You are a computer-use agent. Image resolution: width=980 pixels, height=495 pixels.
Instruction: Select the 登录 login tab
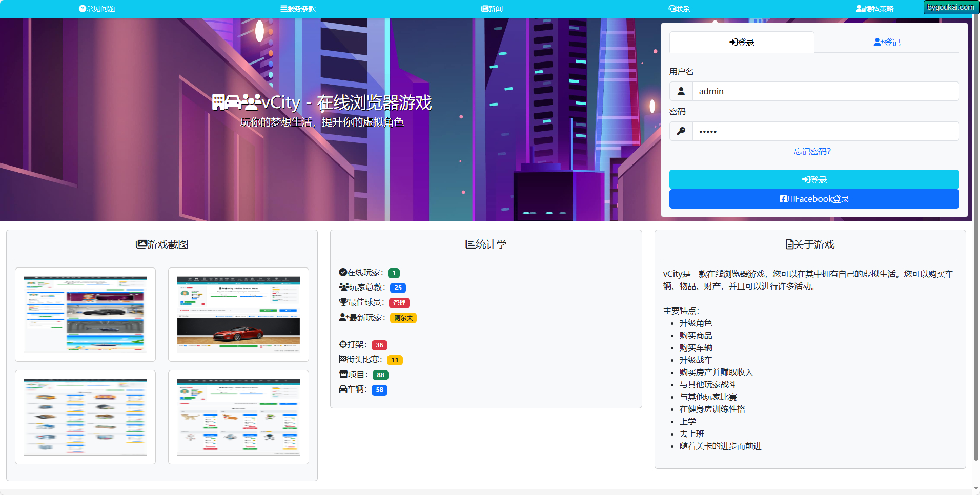(x=742, y=43)
